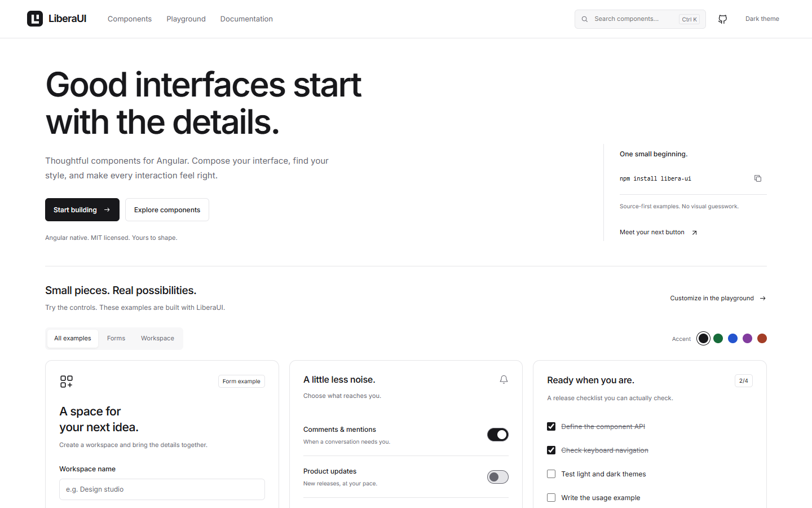Click the notification bell icon
This screenshot has width=812, height=508.
pos(504,380)
